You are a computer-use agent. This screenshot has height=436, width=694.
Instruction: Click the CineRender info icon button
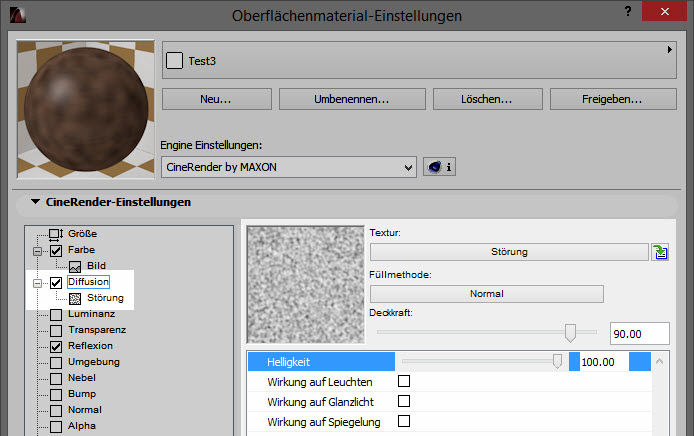(x=440, y=167)
